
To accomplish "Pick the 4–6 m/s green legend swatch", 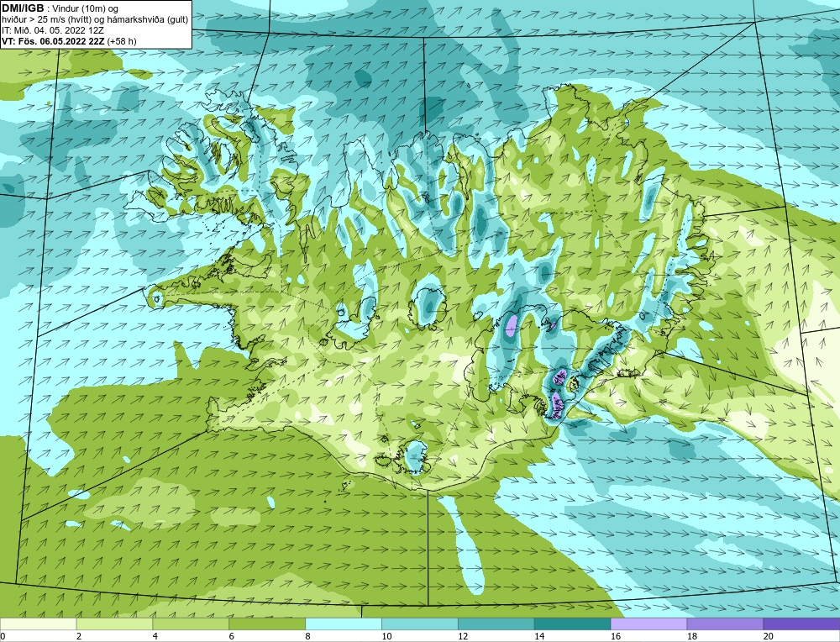I will 191,624.
